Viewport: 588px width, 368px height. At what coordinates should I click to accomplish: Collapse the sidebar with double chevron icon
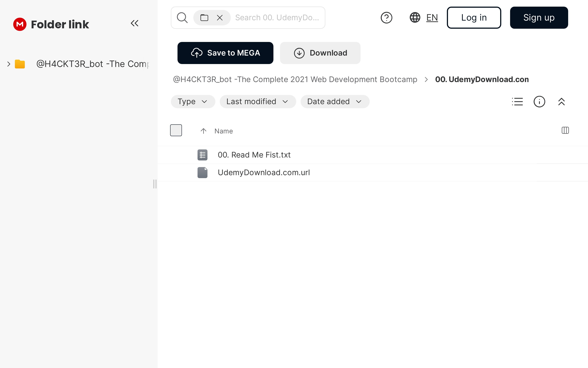click(x=135, y=23)
